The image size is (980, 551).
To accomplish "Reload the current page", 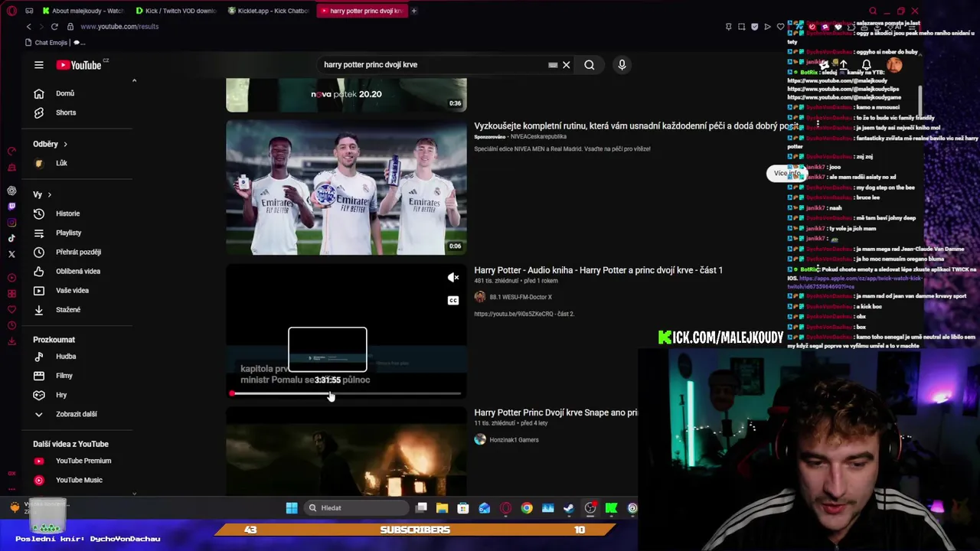I will click(54, 27).
